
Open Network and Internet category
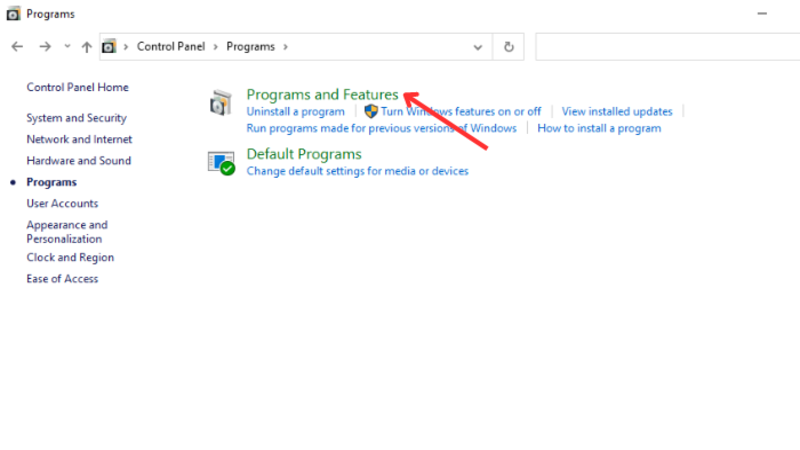click(79, 139)
